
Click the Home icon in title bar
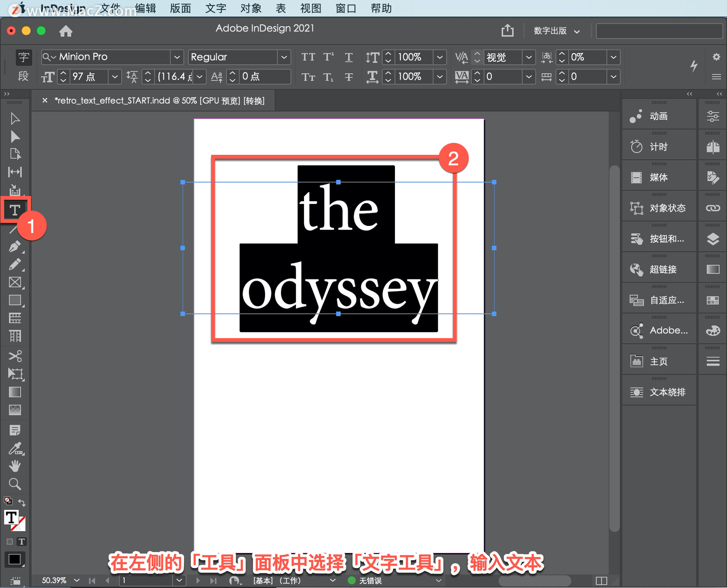pyautogui.click(x=66, y=31)
